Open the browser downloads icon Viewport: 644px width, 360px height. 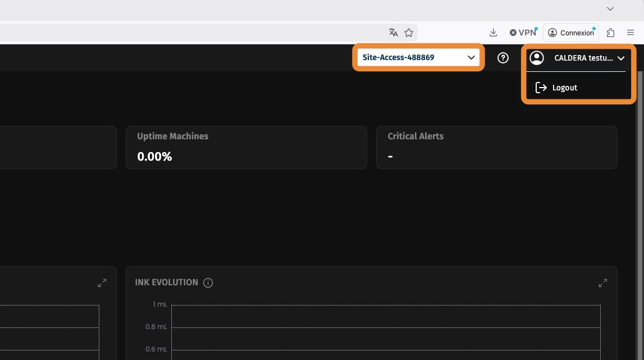(494, 33)
